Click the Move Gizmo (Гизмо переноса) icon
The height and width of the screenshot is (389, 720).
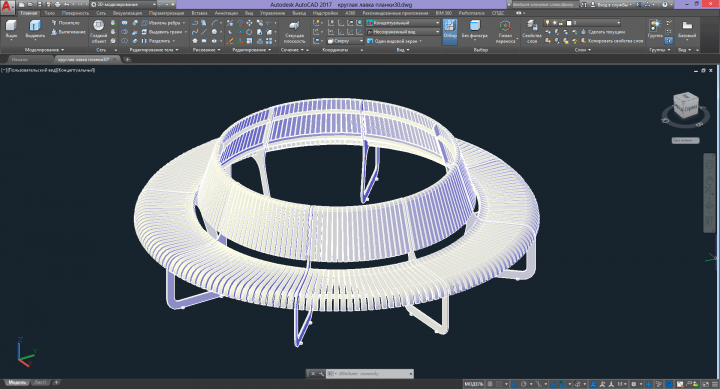click(505, 31)
